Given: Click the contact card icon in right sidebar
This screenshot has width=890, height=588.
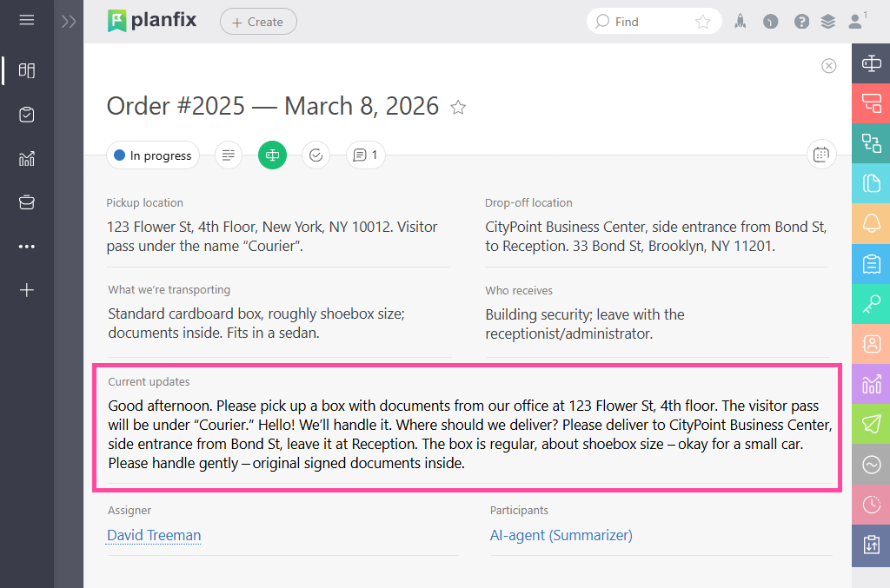Looking at the screenshot, I should click(x=870, y=345).
